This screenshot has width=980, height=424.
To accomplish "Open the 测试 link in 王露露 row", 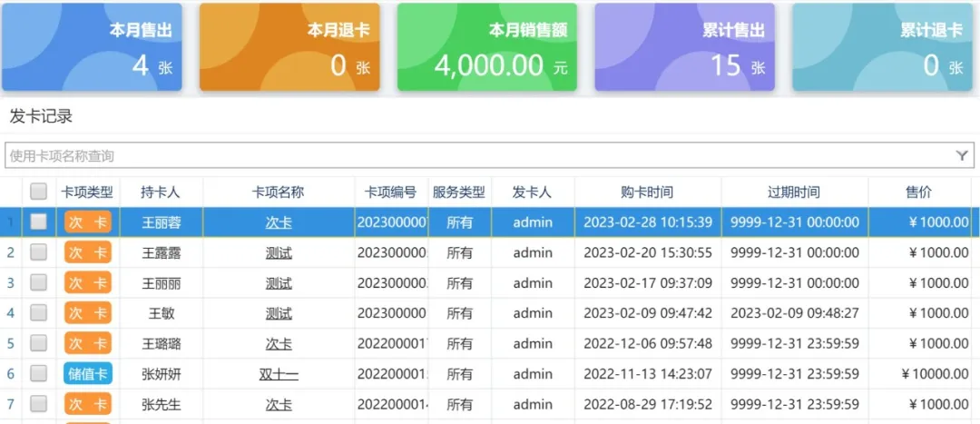I will click(279, 252).
